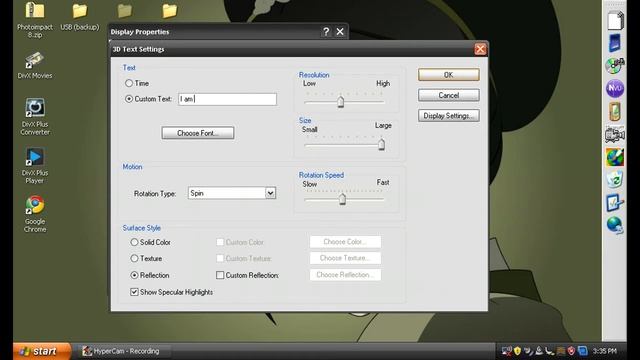Launch DivX Plus Player desktop shortcut

(x=35, y=165)
